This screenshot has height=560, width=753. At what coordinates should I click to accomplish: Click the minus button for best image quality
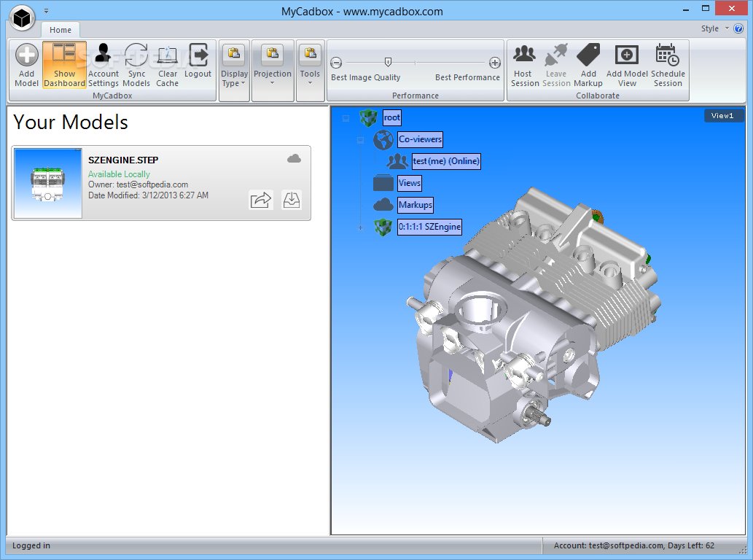coord(336,63)
